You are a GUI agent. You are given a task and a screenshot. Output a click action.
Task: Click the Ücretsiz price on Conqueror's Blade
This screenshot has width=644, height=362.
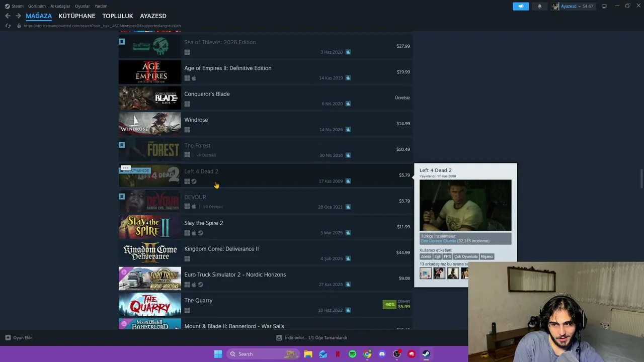(403, 98)
